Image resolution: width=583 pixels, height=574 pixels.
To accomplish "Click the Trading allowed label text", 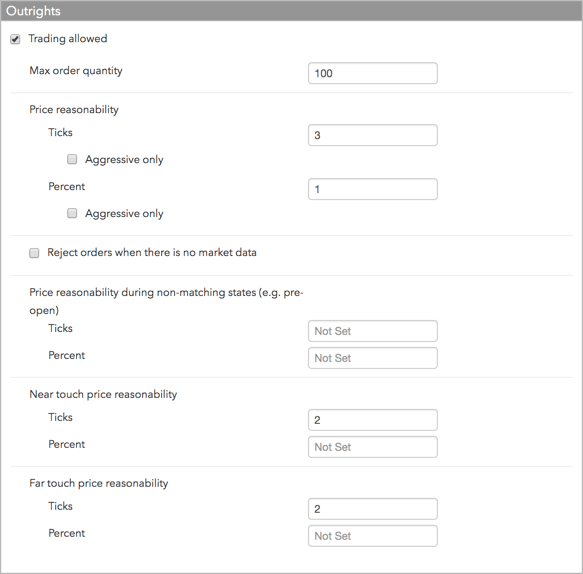I will (68, 39).
